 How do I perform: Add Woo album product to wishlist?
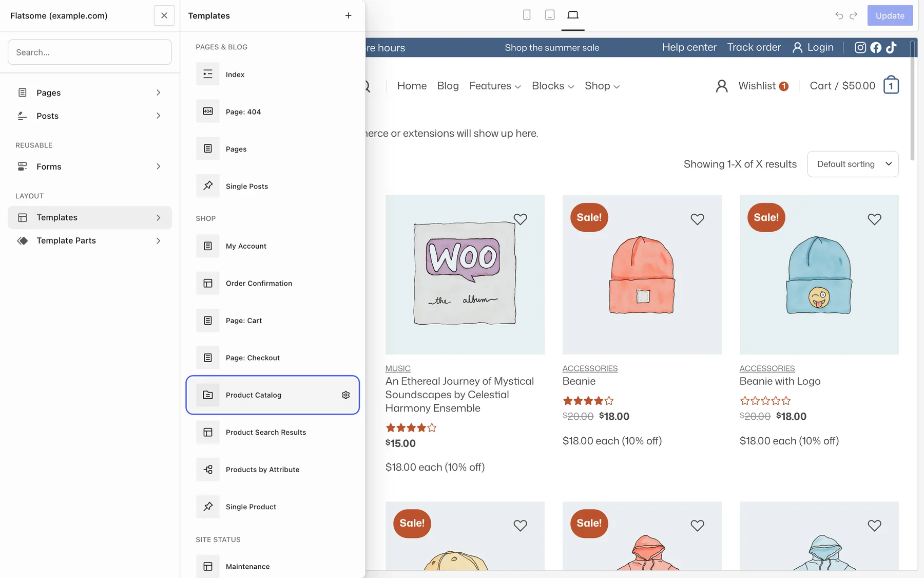[x=520, y=219]
